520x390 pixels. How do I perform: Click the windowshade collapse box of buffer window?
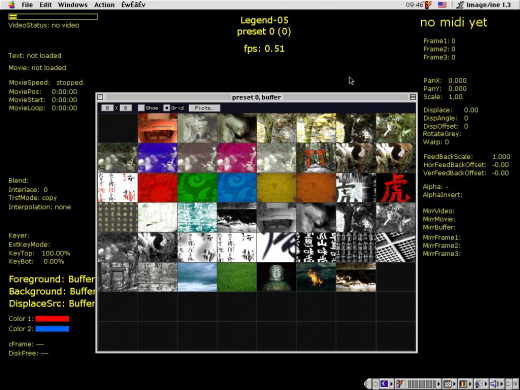click(413, 97)
